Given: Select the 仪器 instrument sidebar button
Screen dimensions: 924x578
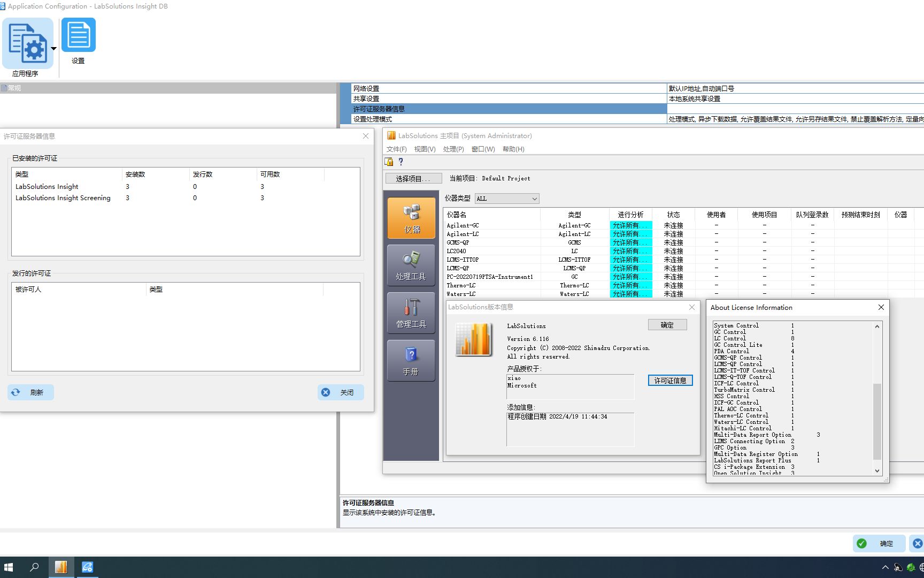Looking at the screenshot, I should [x=411, y=218].
